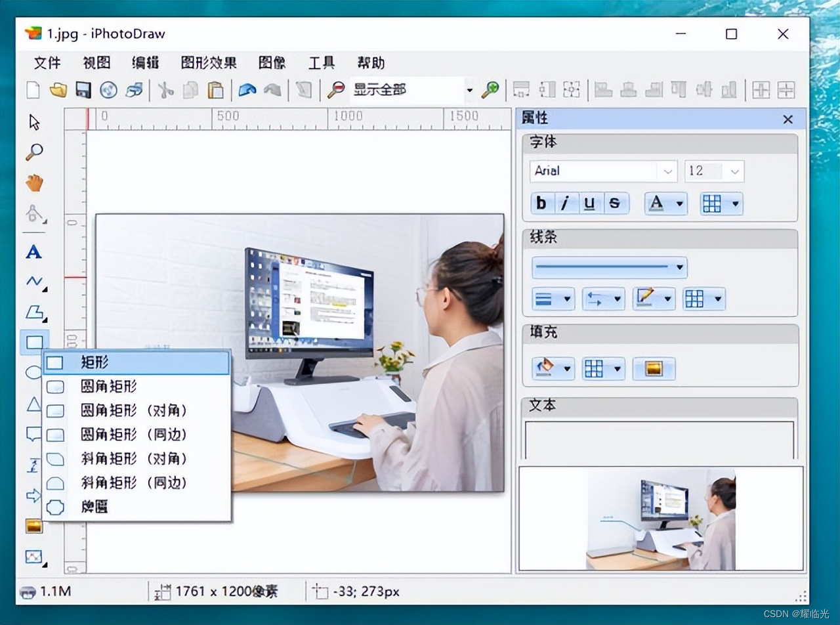
Task: Open the 帮助 menu
Action: [371, 63]
